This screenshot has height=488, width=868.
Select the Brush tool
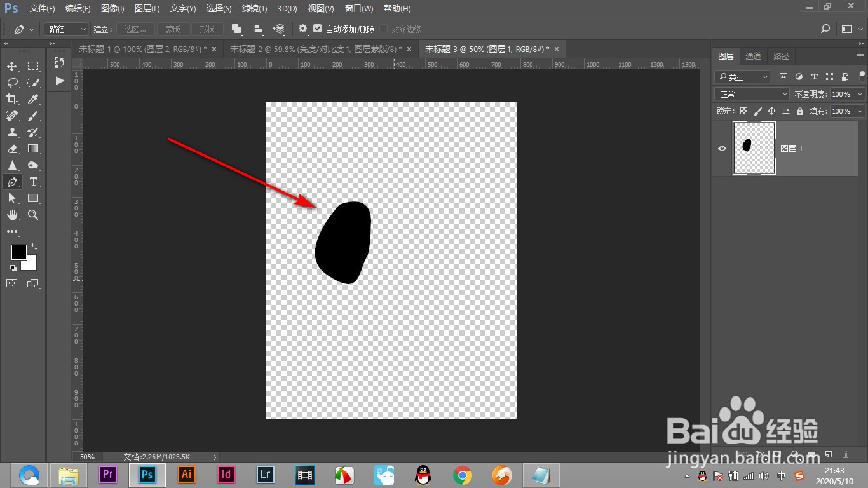point(33,116)
